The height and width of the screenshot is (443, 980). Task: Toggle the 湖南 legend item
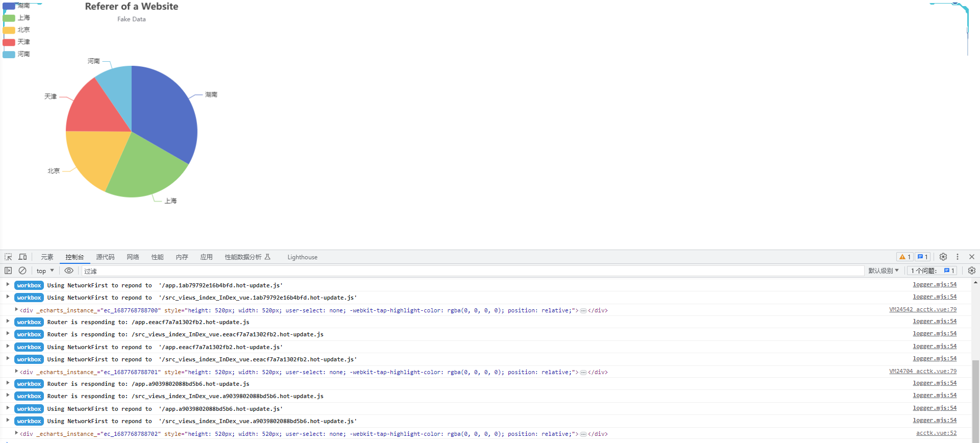[x=16, y=6]
